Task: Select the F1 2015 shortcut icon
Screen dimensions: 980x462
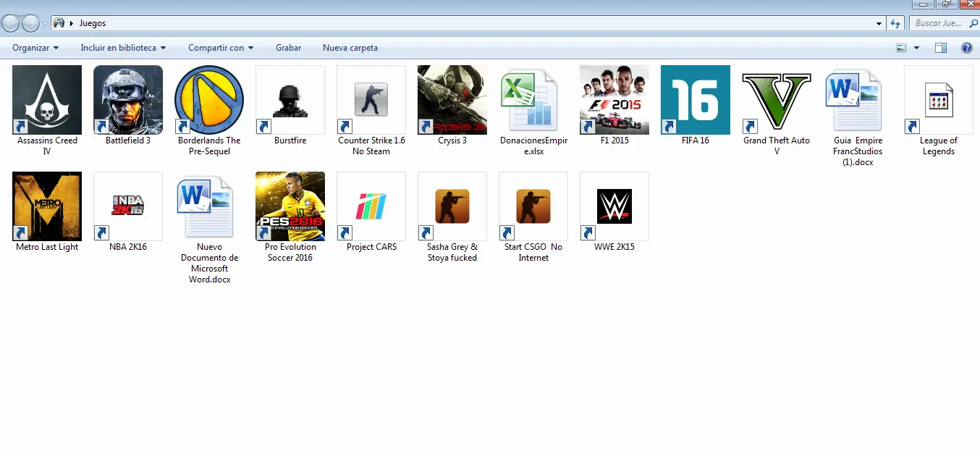Action: 614,100
